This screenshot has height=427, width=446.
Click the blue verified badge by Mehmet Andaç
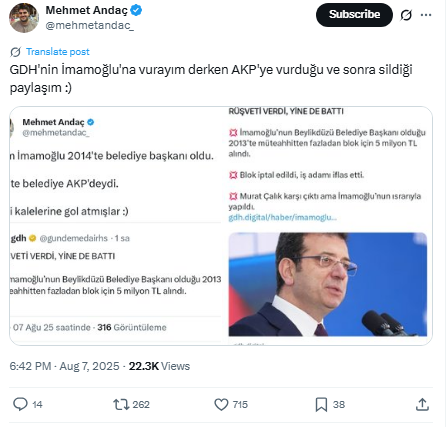point(136,10)
